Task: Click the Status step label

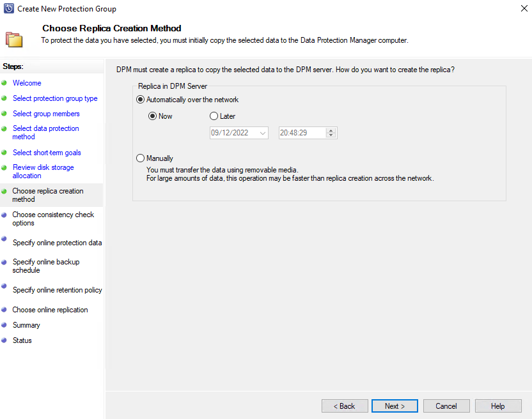Action: pyautogui.click(x=22, y=340)
